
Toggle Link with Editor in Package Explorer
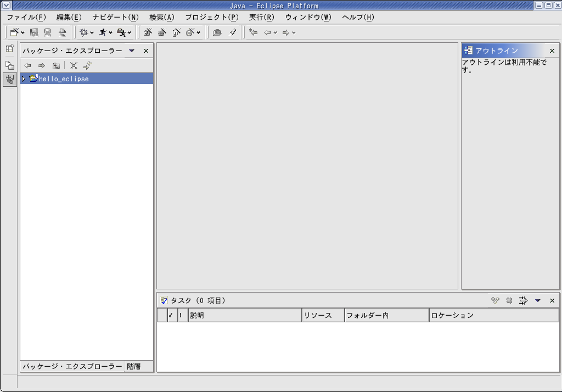click(88, 65)
